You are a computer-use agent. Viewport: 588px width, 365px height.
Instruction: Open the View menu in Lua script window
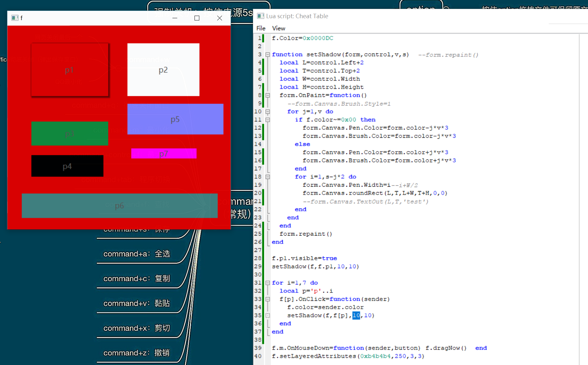[278, 28]
